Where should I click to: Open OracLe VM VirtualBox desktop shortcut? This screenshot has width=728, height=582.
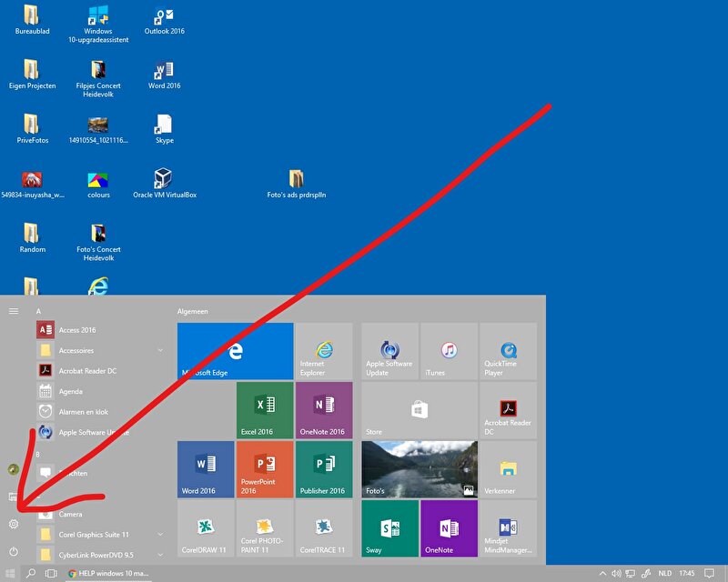(164, 182)
